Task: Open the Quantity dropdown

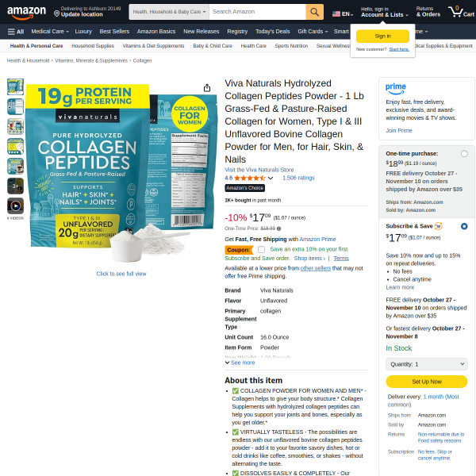Action: [x=427, y=364]
